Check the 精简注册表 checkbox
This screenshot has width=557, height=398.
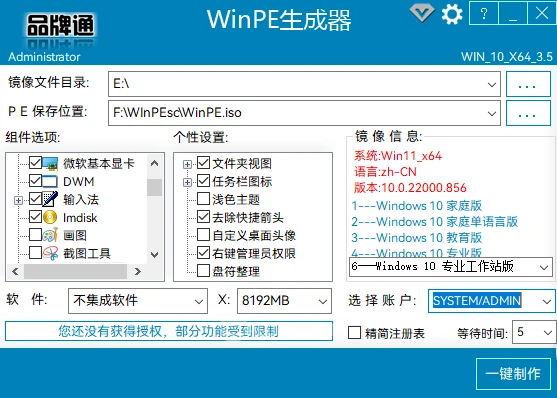354,333
